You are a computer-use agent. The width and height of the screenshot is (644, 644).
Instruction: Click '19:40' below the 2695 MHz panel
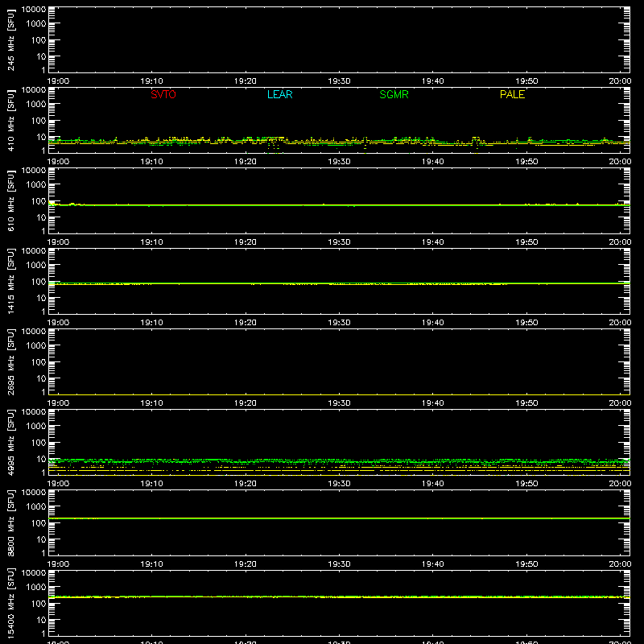433,403
